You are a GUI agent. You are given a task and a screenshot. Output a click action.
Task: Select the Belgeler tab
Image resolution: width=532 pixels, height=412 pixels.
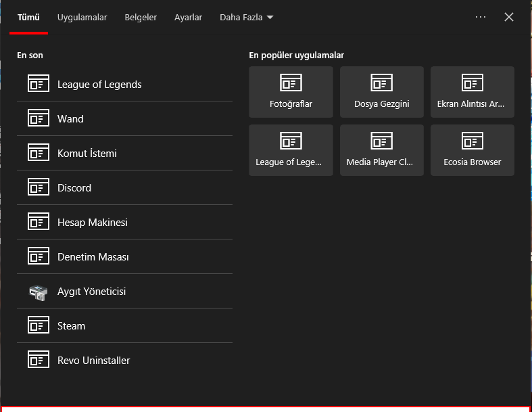pyautogui.click(x=141, y=18)
